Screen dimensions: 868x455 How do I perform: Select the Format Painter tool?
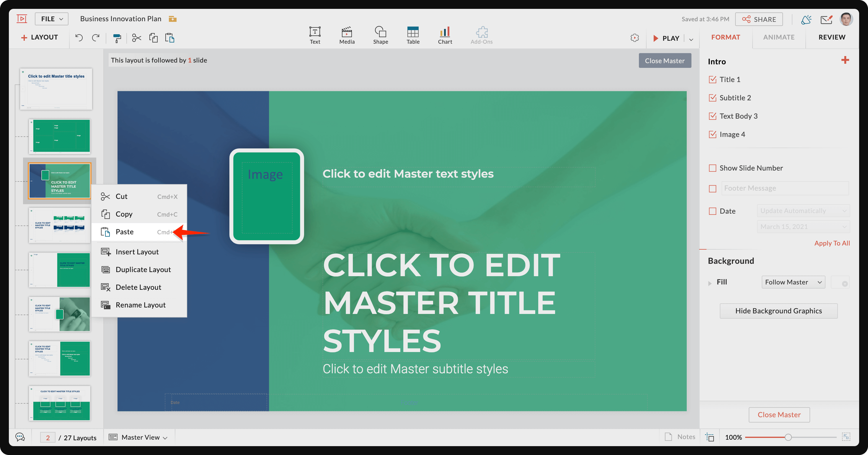(117, 38)
